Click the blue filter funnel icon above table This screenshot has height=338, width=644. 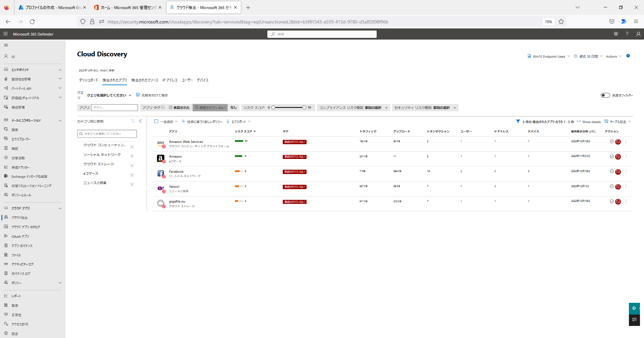(518, 121)
